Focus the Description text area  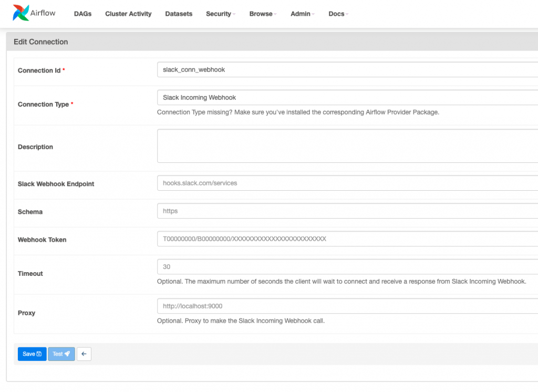click(347, 146)
